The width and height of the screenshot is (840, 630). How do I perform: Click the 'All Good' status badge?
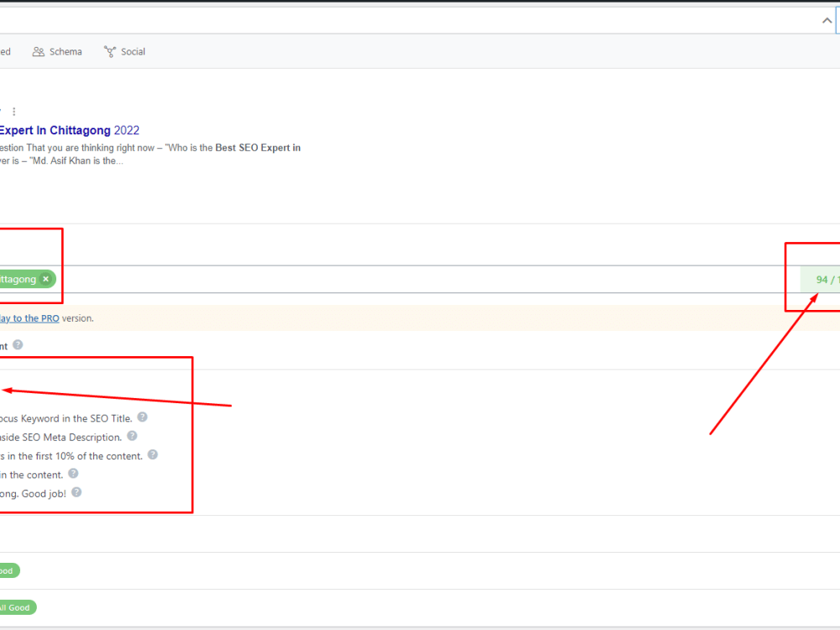coord(17,607)
